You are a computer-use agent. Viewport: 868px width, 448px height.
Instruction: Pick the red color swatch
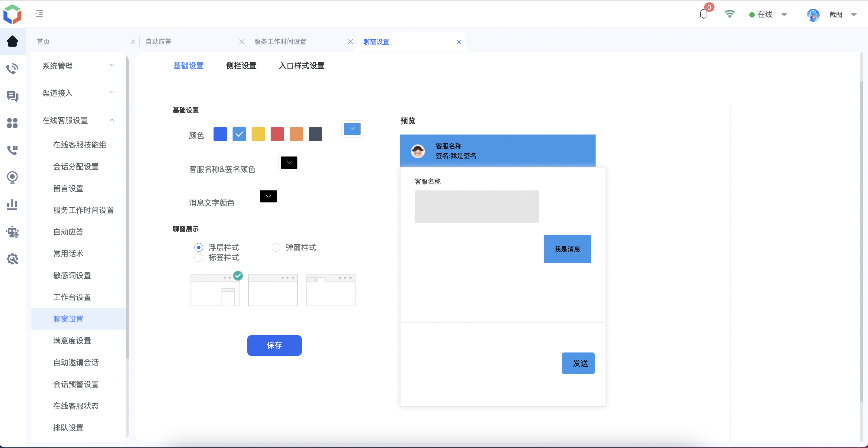pyautogui.click(x=277, y=134)
